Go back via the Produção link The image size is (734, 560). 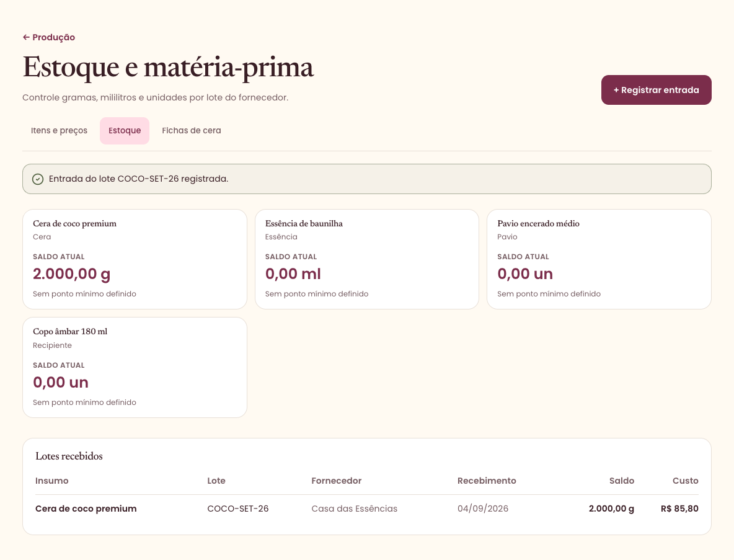[49, 37]
